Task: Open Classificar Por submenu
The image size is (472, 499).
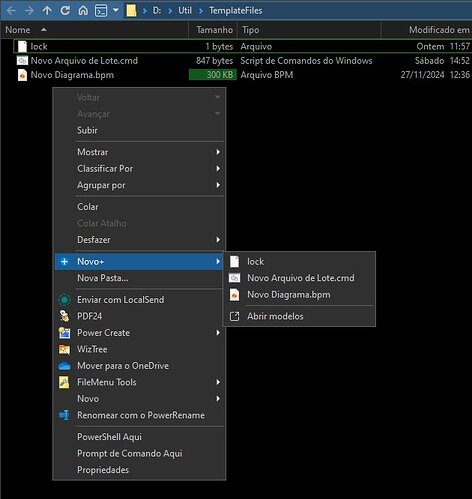Action: 139,169
